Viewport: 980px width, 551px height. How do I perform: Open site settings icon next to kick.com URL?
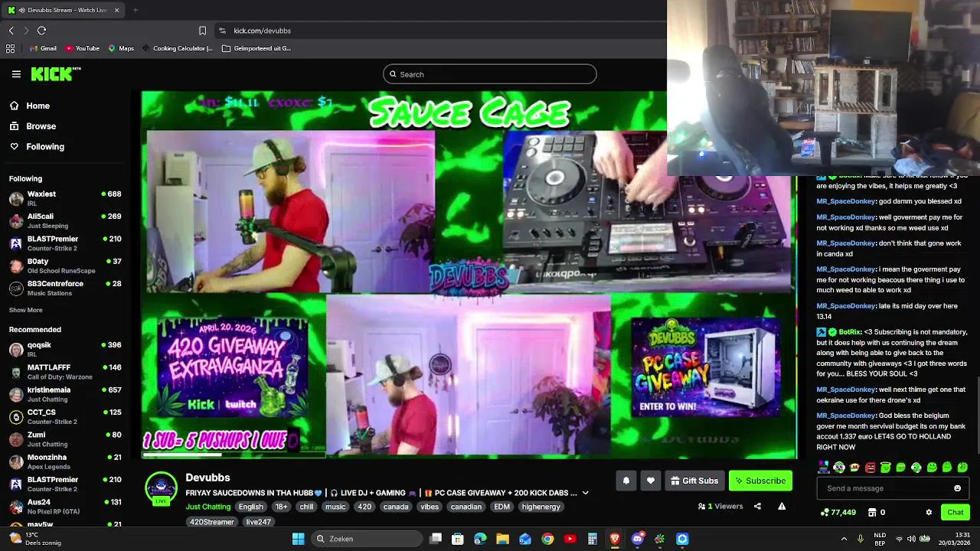[x=222, y=31]
